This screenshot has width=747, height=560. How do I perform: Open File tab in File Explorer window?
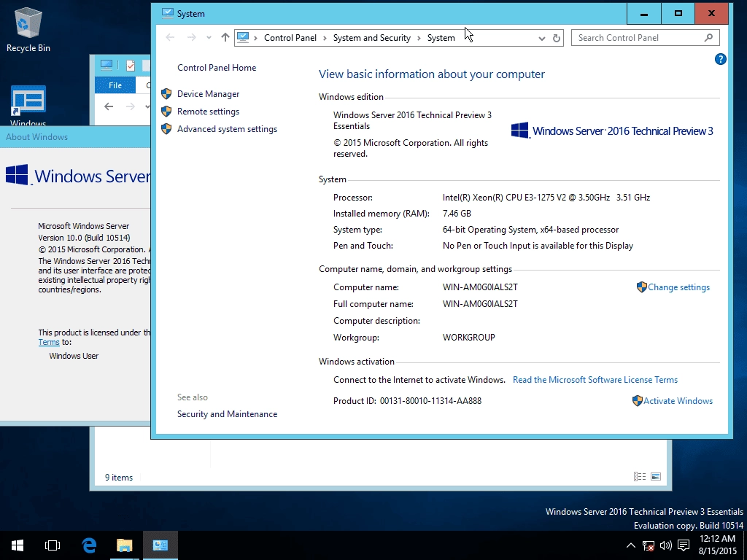(x=115, y=85)
